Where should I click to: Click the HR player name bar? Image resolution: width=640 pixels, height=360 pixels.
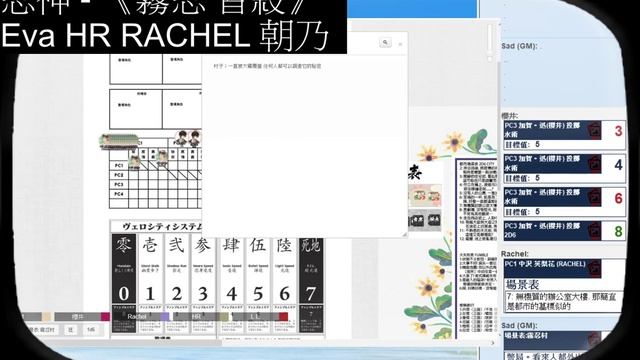(196, 316)
